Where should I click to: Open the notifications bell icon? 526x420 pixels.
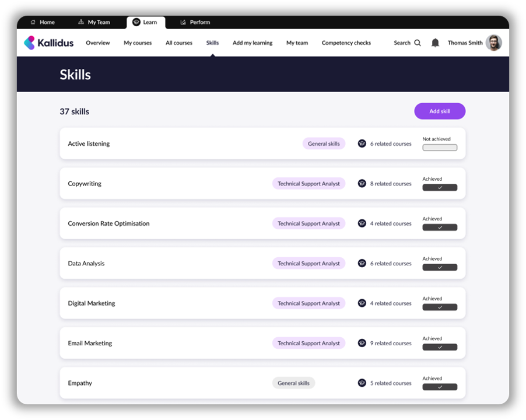435,43
